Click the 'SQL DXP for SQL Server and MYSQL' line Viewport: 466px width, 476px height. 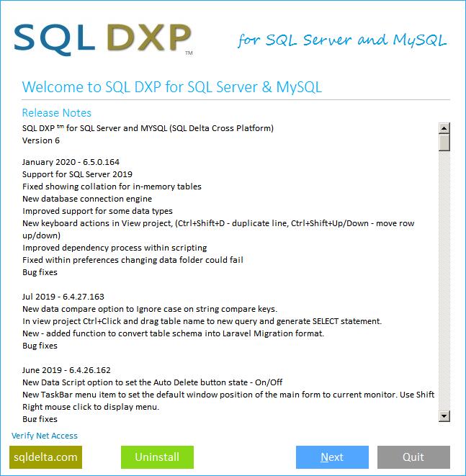pos(148,128)
